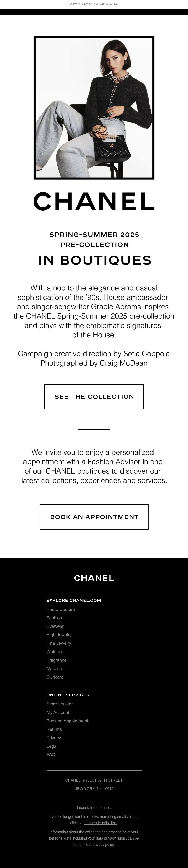The height and width of the screenshot is (868, 188).
Task: Click the BOOK AN APPOINTMENT button
Action: click(94, 517)
